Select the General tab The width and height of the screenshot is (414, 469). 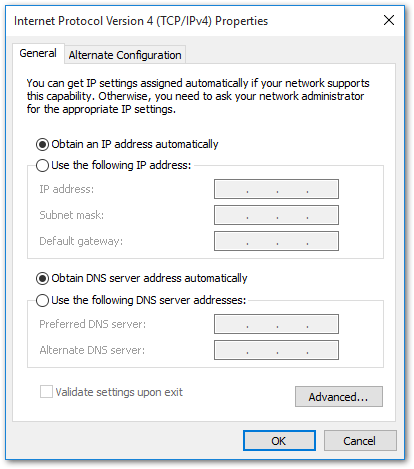pyautogui.click(x=38, y=53)
